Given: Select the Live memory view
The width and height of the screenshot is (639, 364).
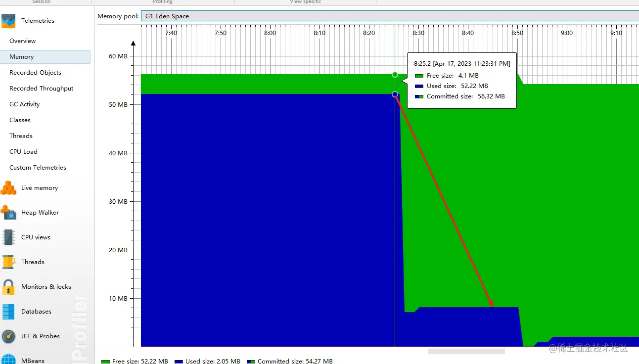Looking at the screenshot, I should click(39, 188).
